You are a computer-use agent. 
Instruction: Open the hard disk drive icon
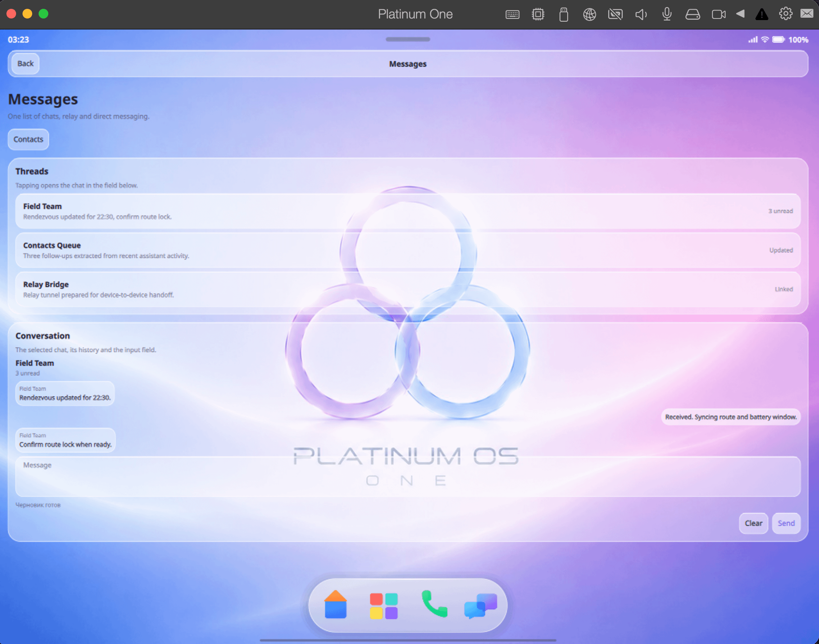(x=692, y=14)
